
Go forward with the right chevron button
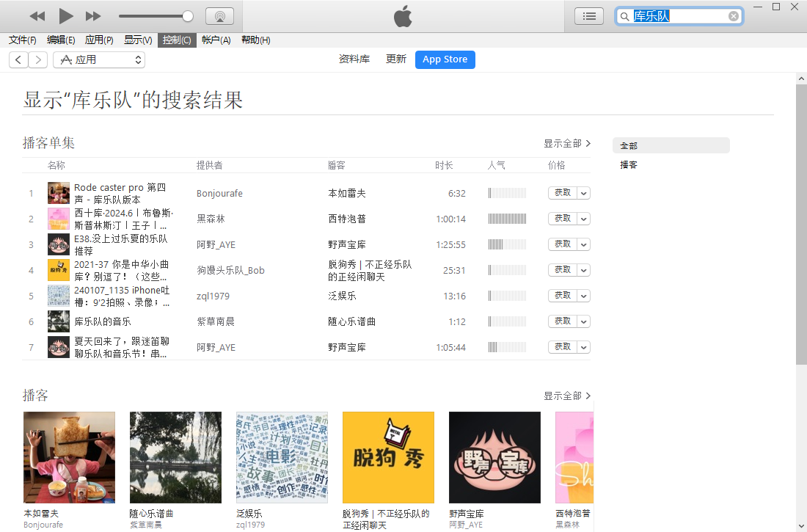tap(38, 59)
